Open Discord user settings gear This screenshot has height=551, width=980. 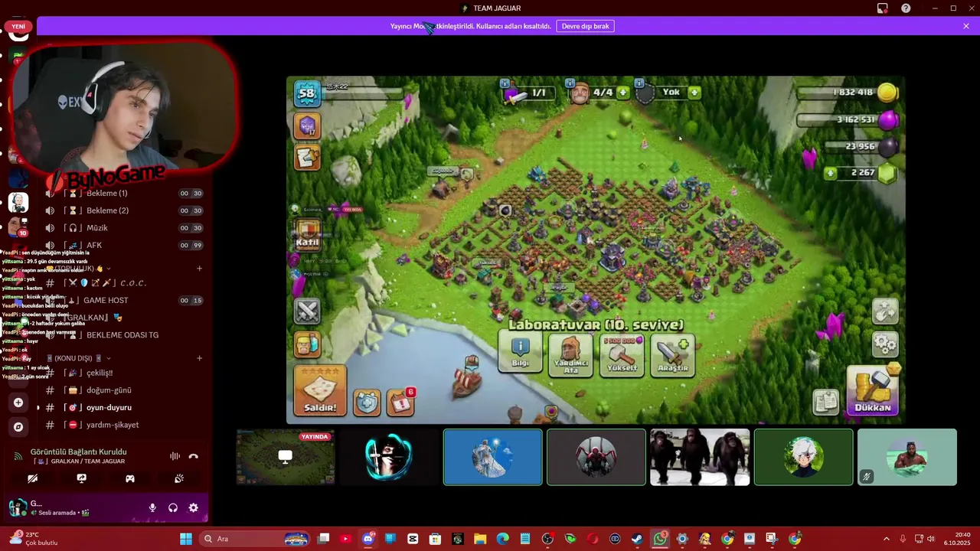[194, 507]
